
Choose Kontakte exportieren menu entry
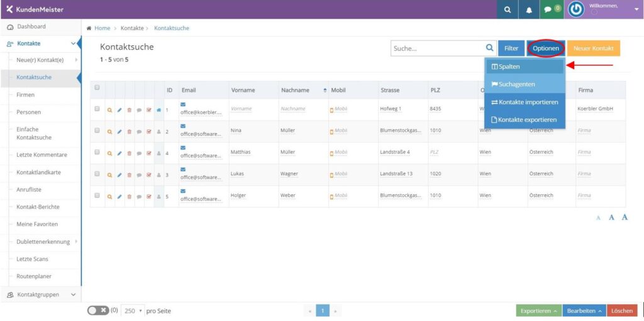525,120
